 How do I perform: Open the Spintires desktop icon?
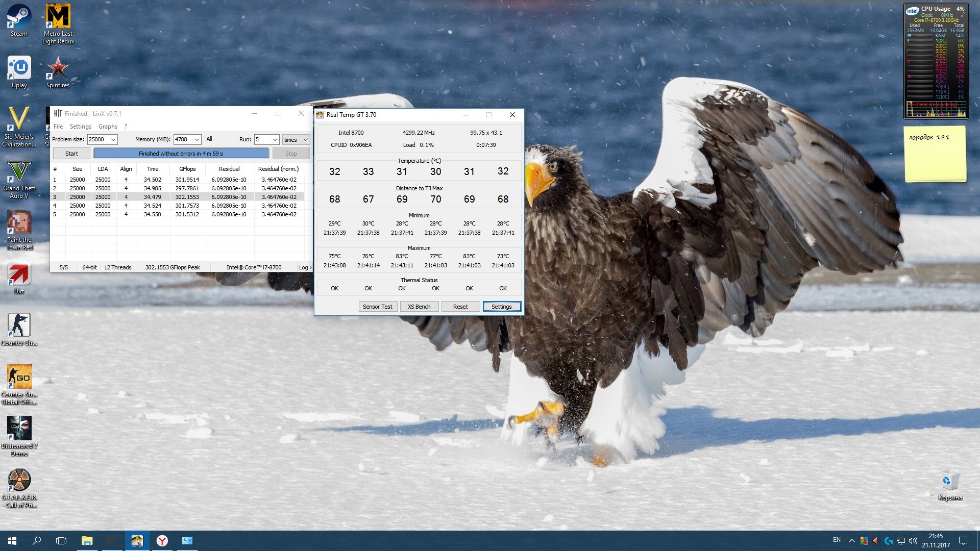point(58,71)
